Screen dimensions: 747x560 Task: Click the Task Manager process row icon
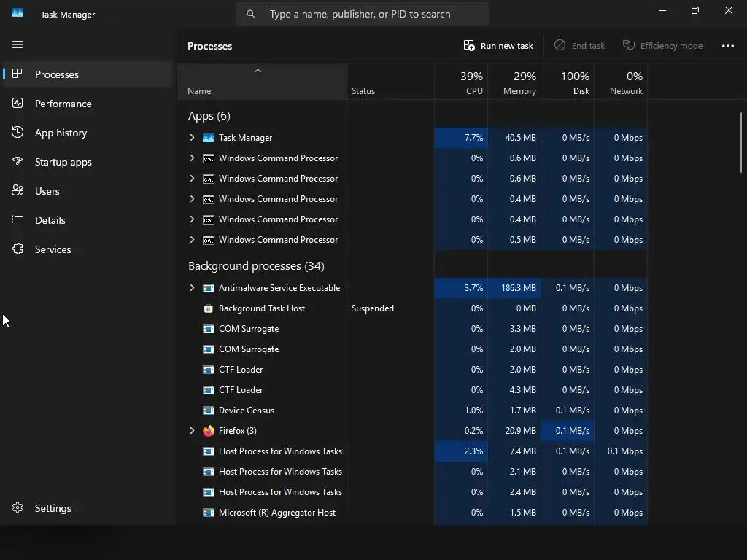[x=208, y=138]
